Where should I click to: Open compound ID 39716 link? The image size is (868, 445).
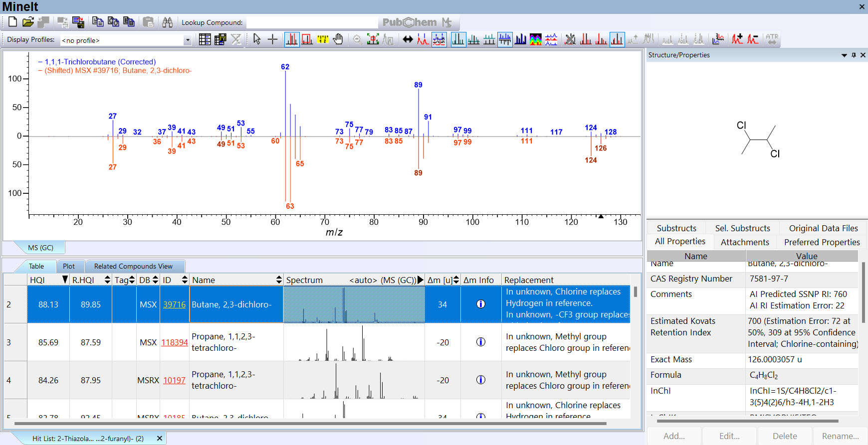[x=174, y=304]
